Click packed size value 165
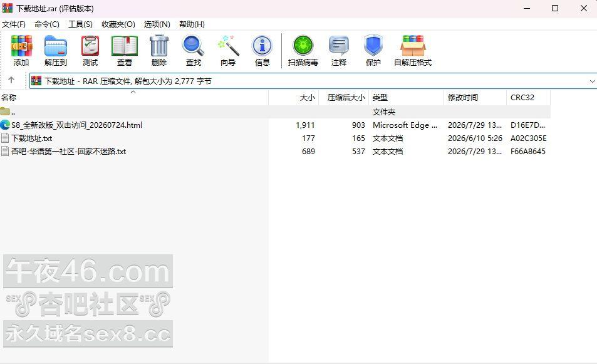This screenshot has width=597, height=364. coord(358,138)
